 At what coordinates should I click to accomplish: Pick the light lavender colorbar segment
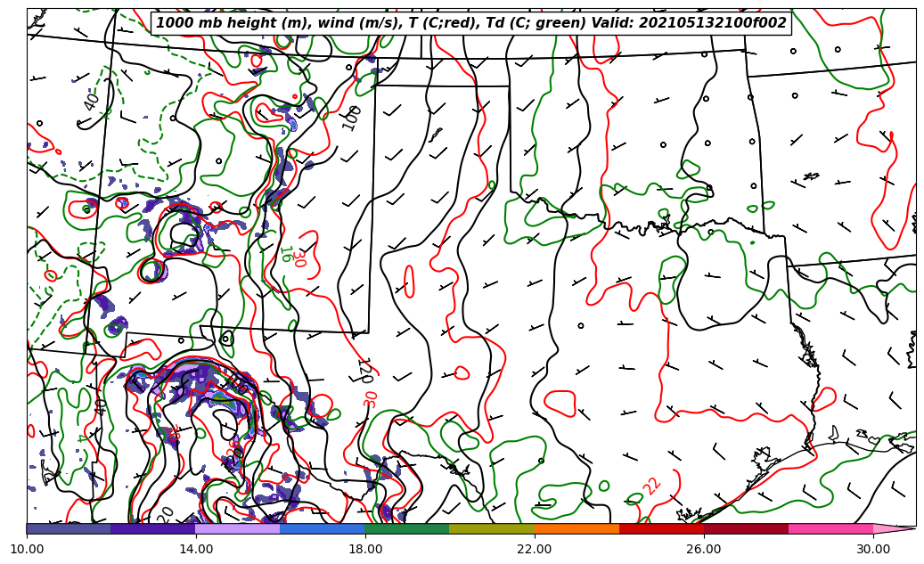click(238, 528)
